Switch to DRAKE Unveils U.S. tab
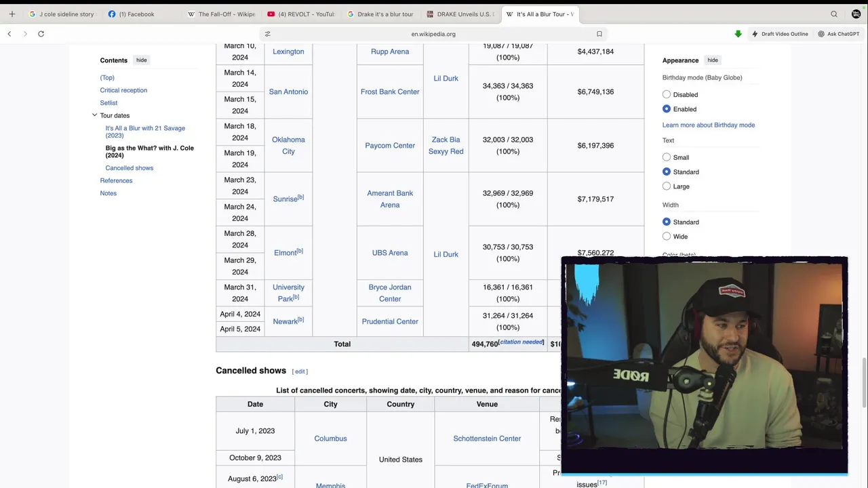 click(460, 14)
